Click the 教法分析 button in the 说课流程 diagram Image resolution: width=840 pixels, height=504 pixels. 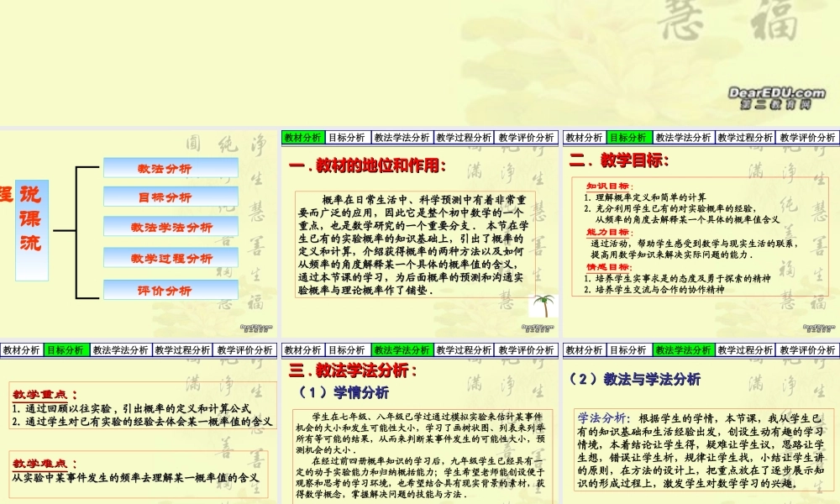click(171, 168)
